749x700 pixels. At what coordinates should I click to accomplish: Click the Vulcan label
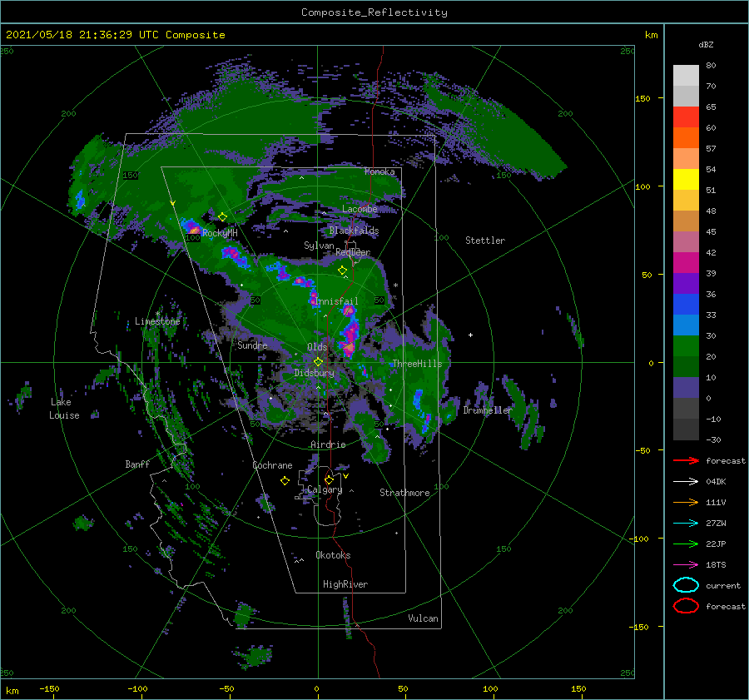tap(423, 618)
